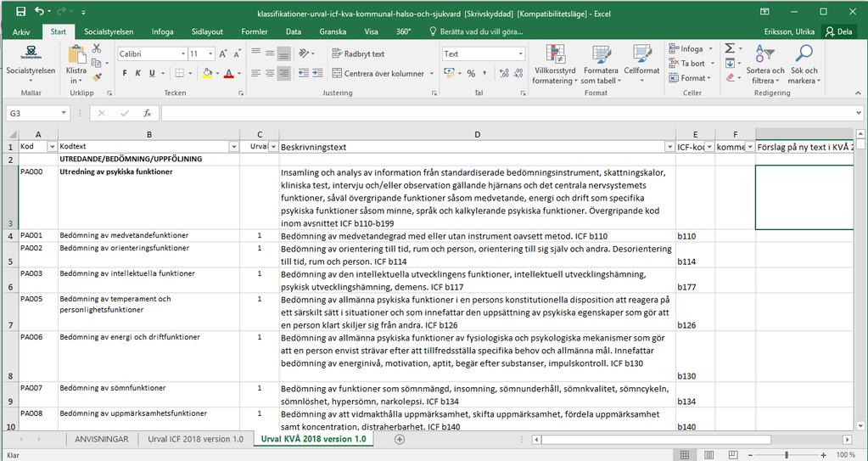Toggle italic formatting (K)
The image size is (868, 461).
pos(137,73)
